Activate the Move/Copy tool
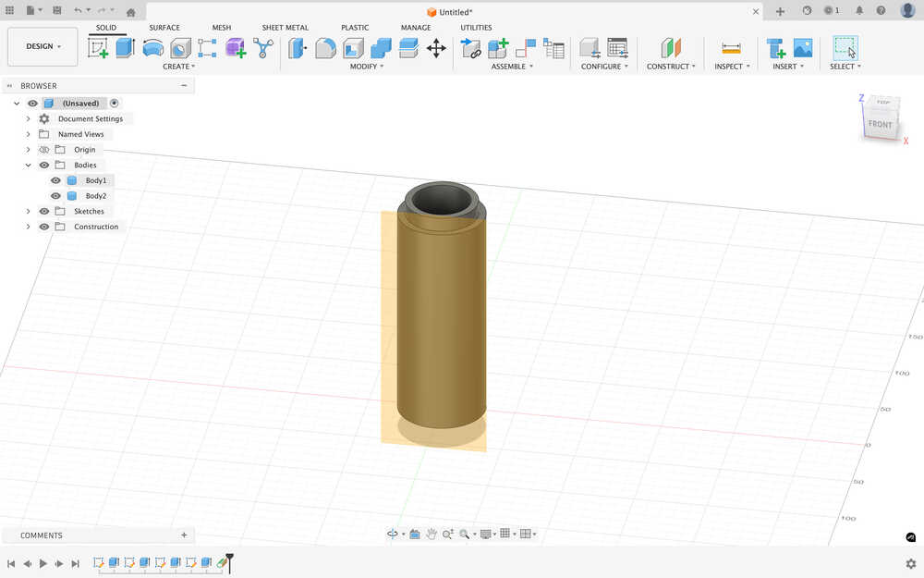The width and height of the screenshot is (924, 578). (436, 48)
